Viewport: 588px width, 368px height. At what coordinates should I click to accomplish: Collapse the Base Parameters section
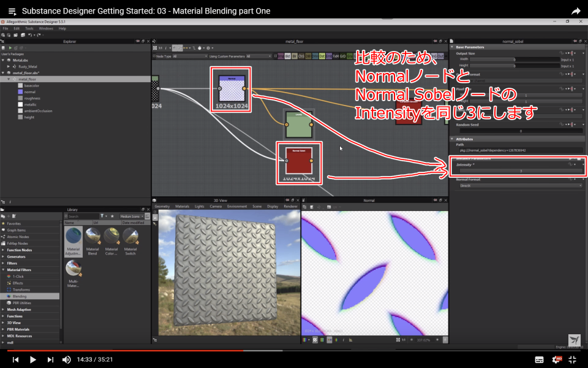tap(452, 47)
